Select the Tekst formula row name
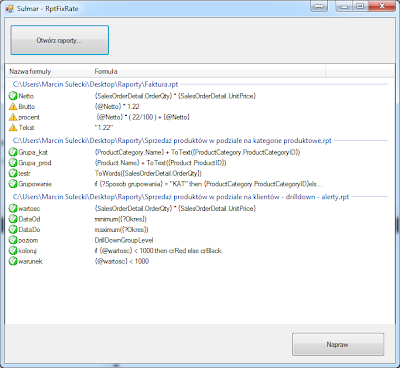Viewport: 400px width, 368px height. tap(26, 128)
